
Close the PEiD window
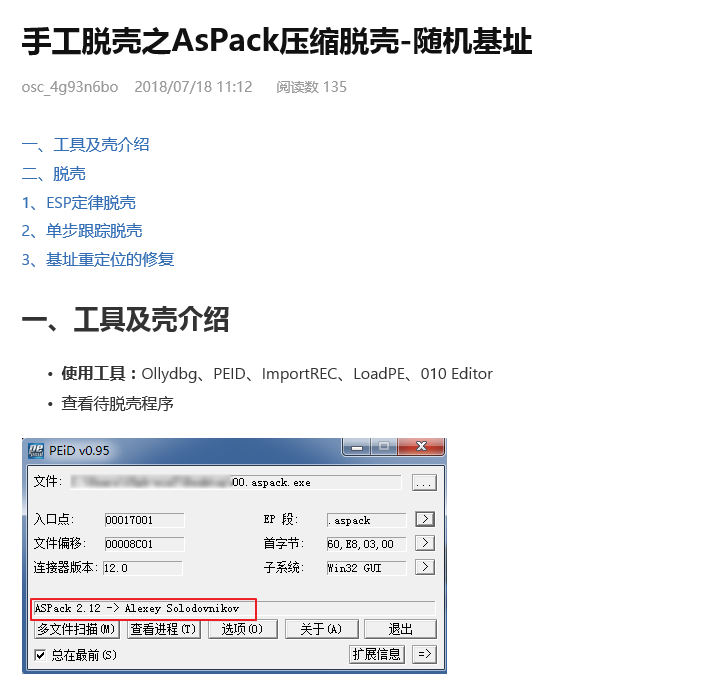(x=420, y=448)
